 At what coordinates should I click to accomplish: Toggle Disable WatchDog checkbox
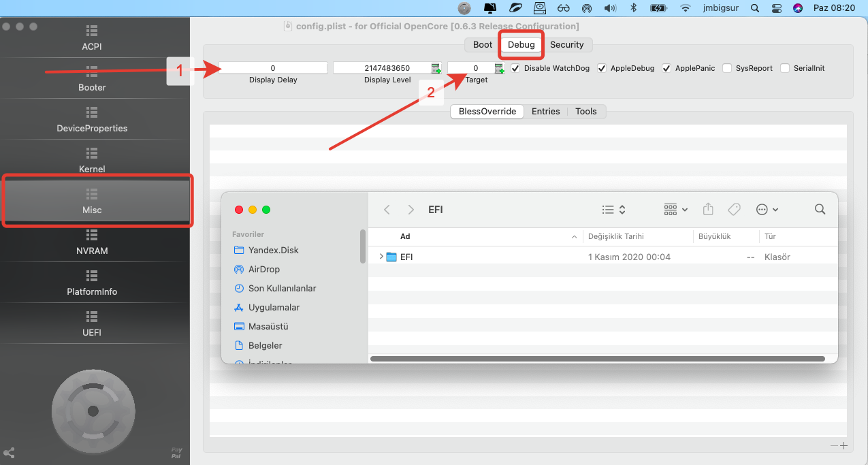point(515,68)
